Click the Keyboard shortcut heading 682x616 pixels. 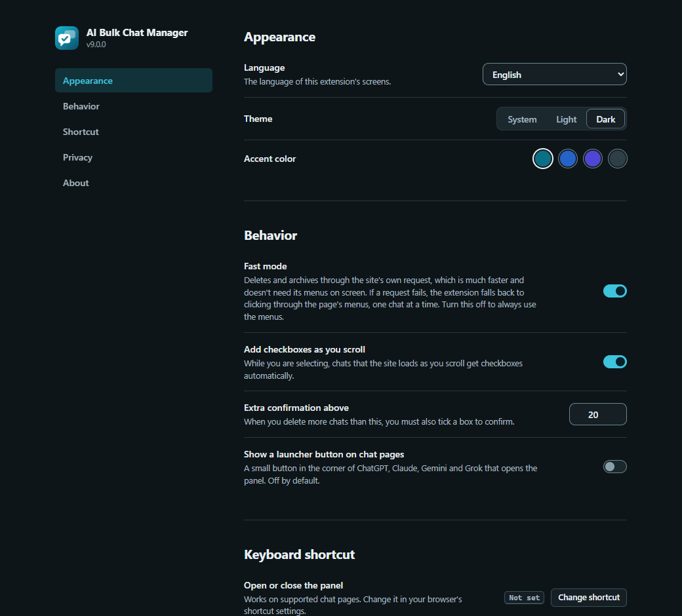click(x=299, y=554)
